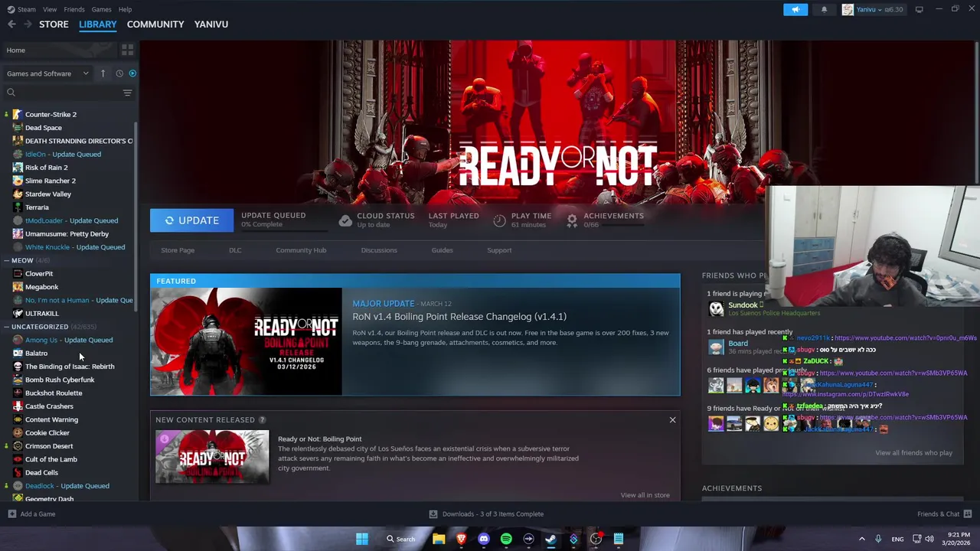This screenshot has height=551, width=980.
Task: Click Add a Game
Action: coord(31,514)
